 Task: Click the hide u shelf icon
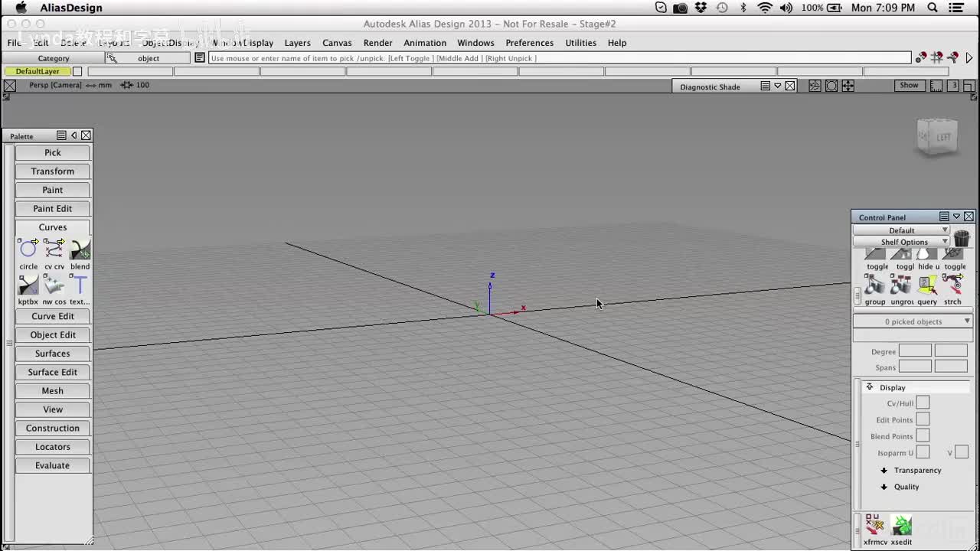927,255
